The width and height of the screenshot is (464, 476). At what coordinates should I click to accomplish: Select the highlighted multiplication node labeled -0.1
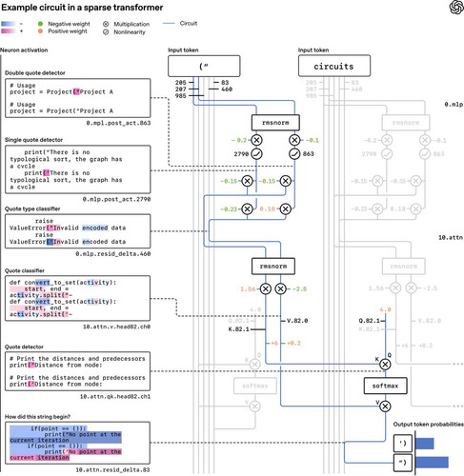pos(294,140)
